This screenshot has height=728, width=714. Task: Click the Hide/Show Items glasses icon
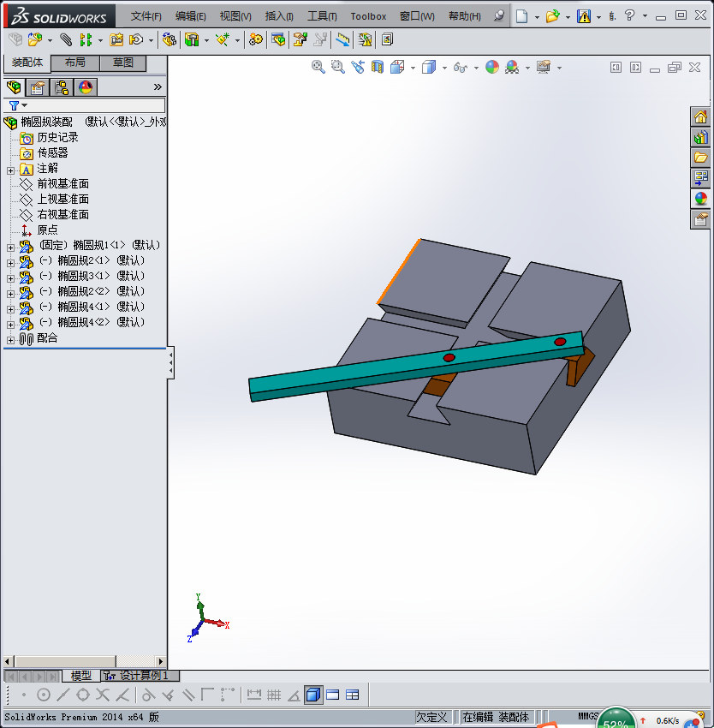[x=460, y=68]
